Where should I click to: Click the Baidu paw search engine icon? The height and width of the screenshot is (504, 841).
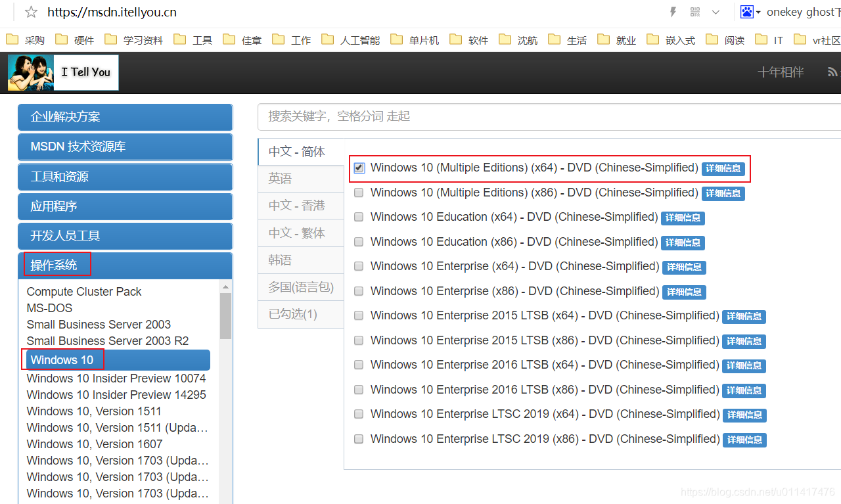(x=747, y=12)
